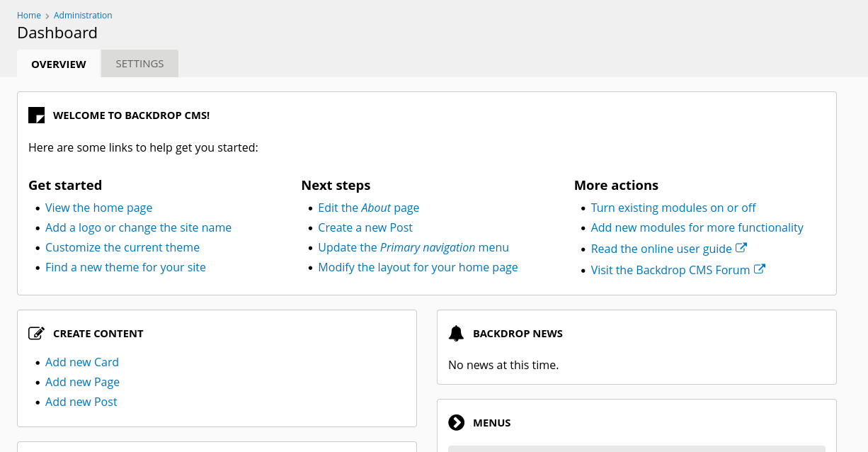This screenshot has height=452, width=868.
Task: Select the Overview tab
Action: pos(59,64)
